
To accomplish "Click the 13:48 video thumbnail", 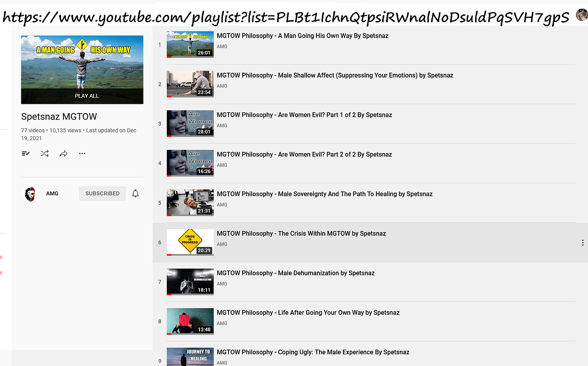I will click(x=190, y=322).
